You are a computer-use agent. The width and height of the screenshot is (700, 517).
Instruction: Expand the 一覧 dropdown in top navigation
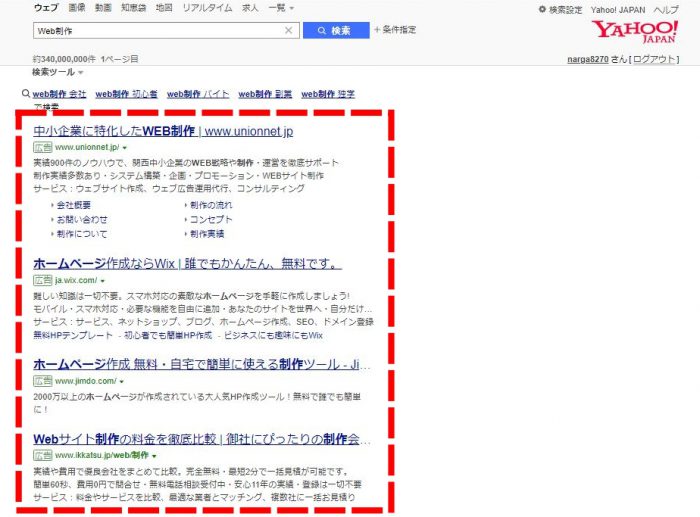281,8
